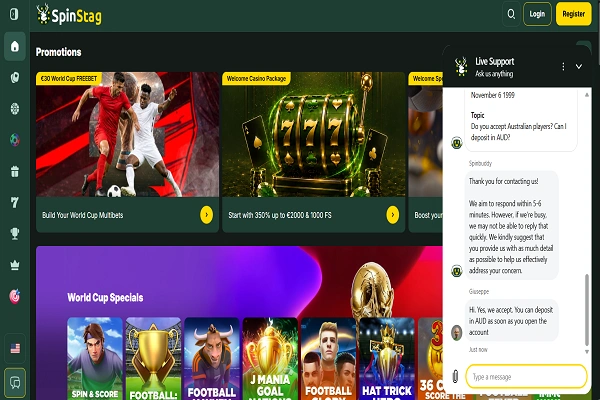Viewport: 600px width, 400px height.
Task: Click the yellow Register button
Action: [x=573, y=14]
